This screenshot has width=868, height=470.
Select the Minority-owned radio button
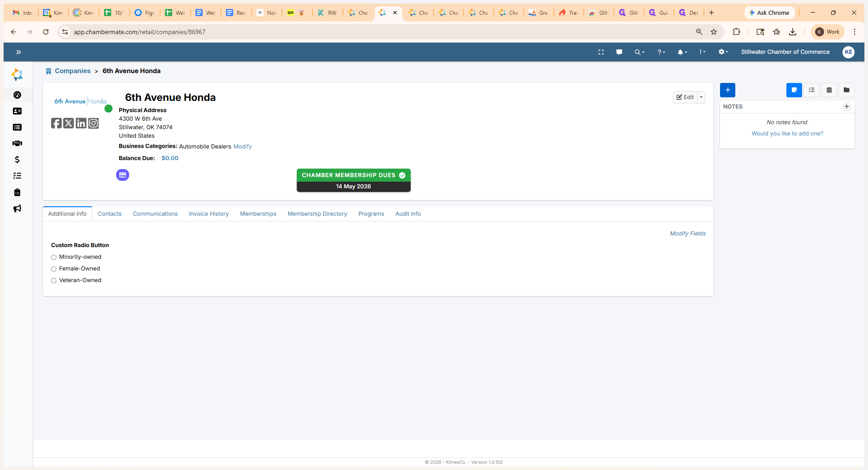pyautogui.click(x=54, y=257)
